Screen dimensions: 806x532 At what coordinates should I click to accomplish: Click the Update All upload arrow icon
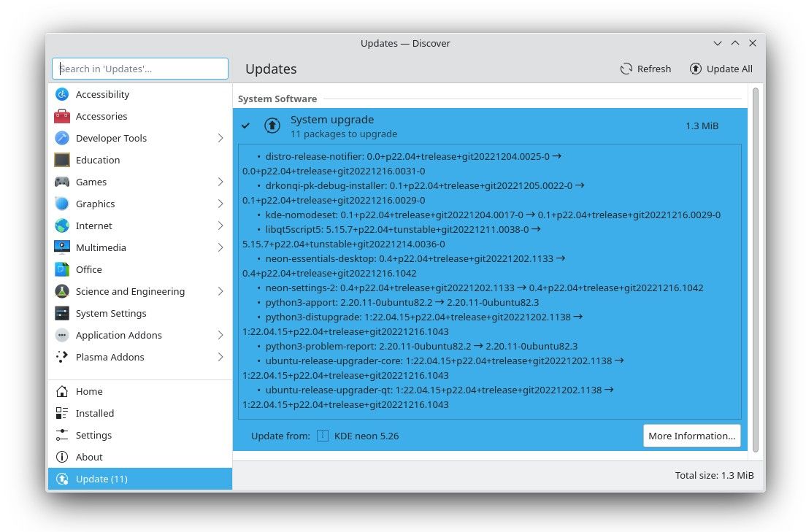[695, 69]
